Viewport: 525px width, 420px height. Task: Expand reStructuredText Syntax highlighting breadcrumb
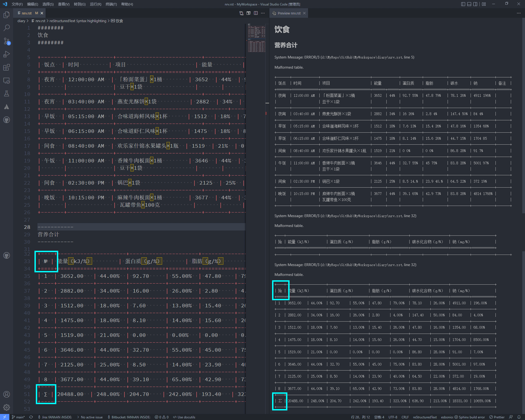click(x=78, y=21)
